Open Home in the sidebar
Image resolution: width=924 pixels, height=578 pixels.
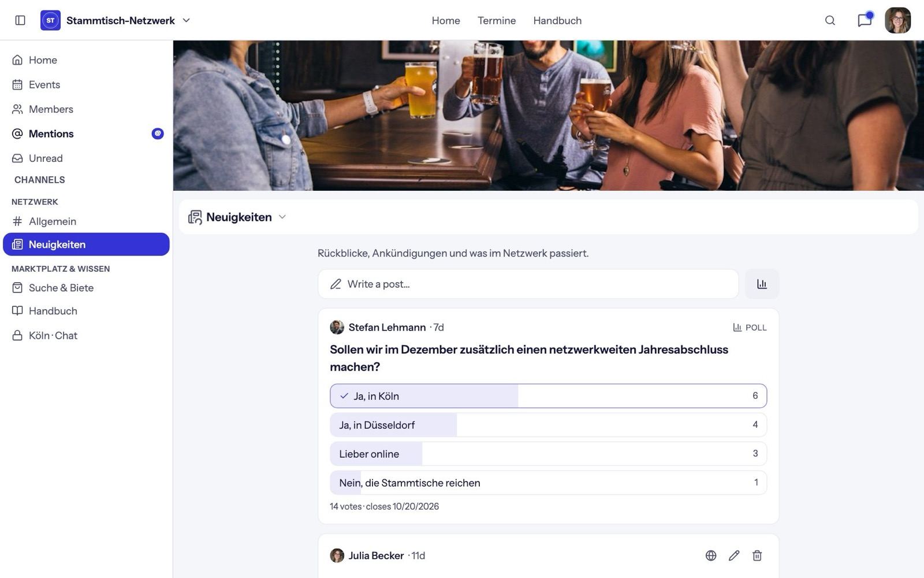(x=86, y=60)
